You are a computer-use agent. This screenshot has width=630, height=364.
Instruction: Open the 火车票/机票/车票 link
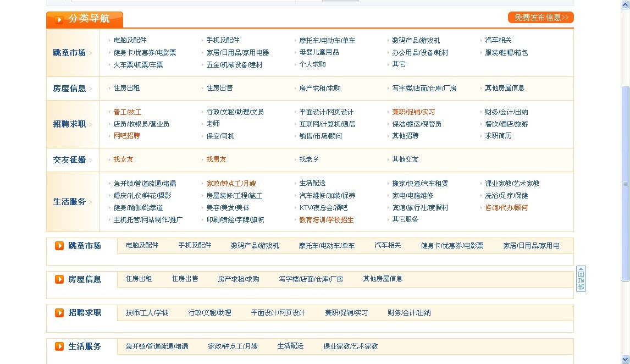point(138,65)
